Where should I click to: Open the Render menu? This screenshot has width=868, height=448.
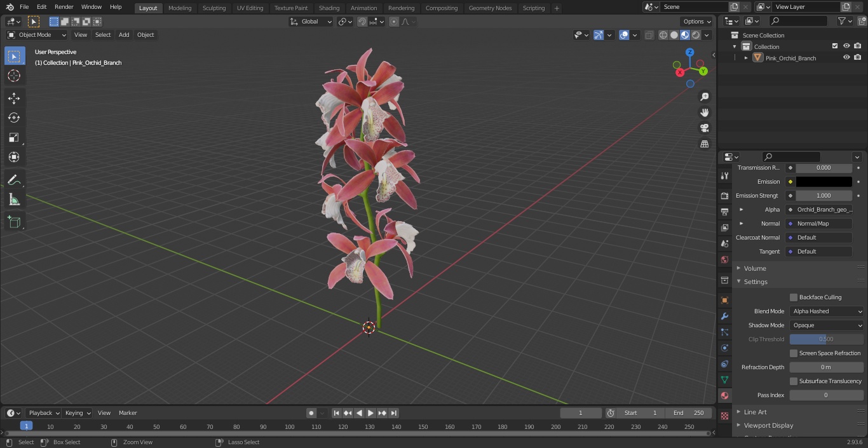pos(64,7)
